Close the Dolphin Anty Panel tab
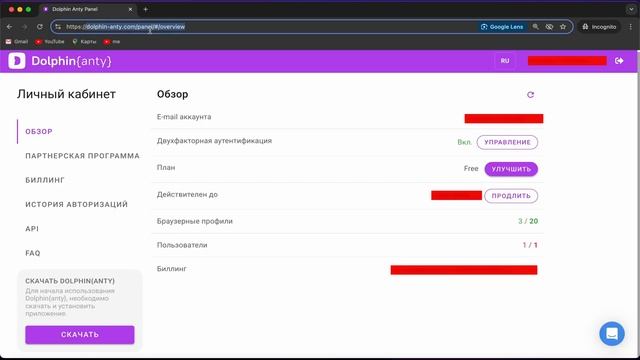The width and height of the screenshot is (640, 360). tap(130, 9)
